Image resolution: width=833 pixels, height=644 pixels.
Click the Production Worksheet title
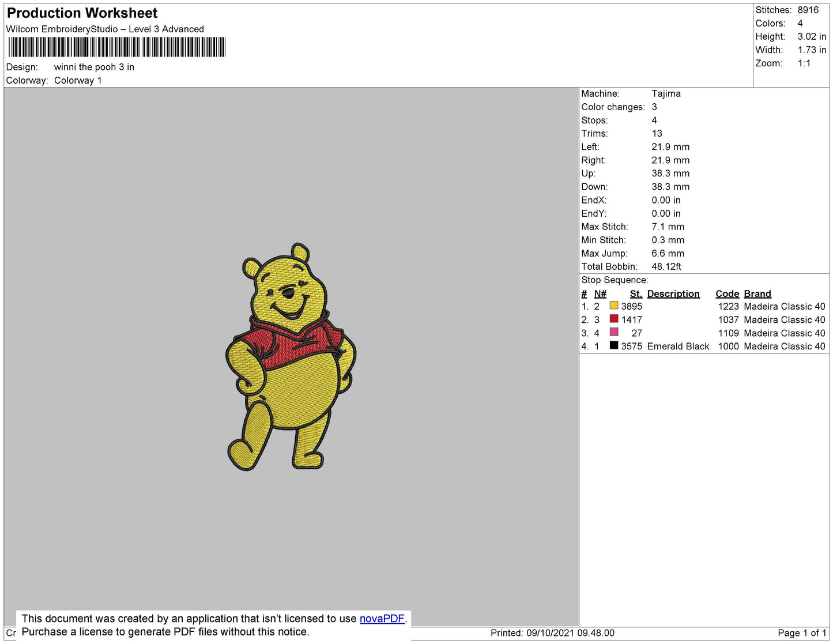pos(82,13)
